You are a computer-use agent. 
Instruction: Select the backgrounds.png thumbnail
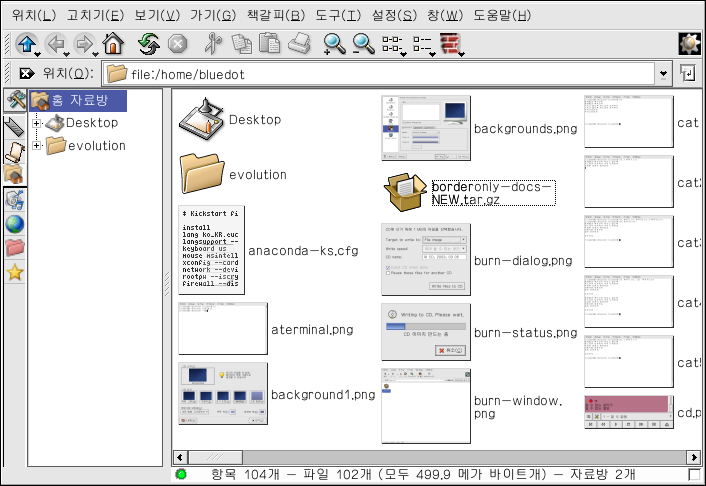427,128
